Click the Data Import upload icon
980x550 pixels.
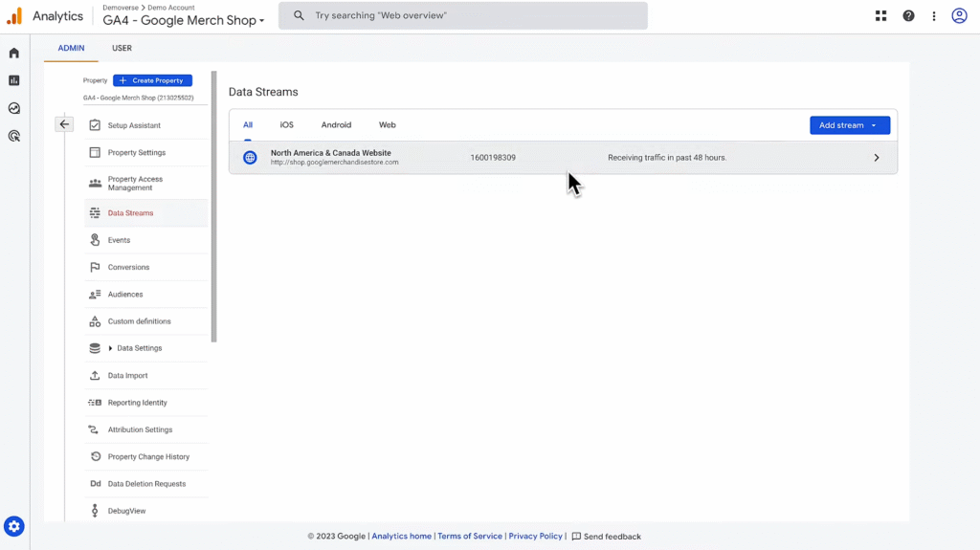coord(95,376)
